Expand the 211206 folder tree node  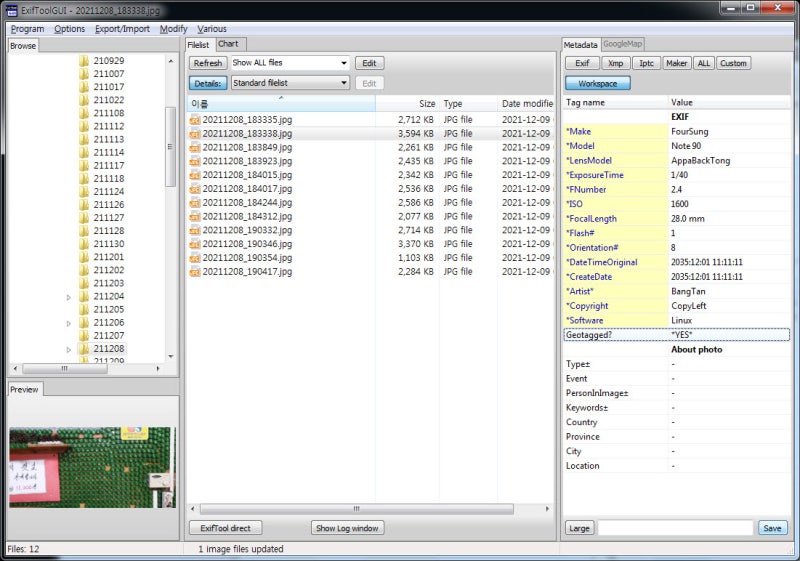(68, 323)
